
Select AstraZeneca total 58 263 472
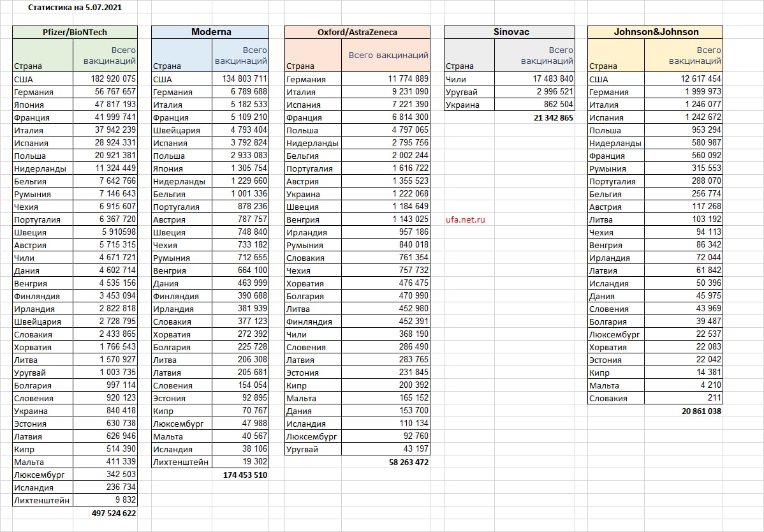[386, 462]
